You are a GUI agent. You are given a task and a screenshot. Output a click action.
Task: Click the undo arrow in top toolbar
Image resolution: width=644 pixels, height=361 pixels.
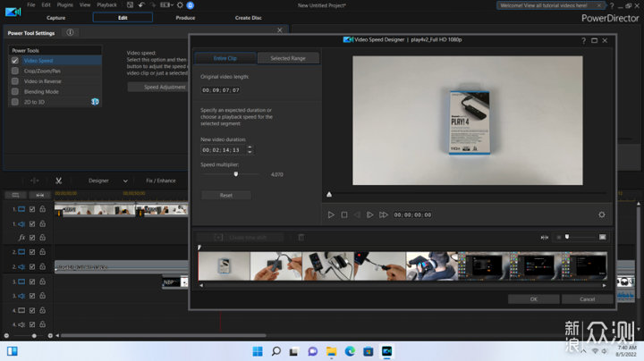(x=141, y=5)
